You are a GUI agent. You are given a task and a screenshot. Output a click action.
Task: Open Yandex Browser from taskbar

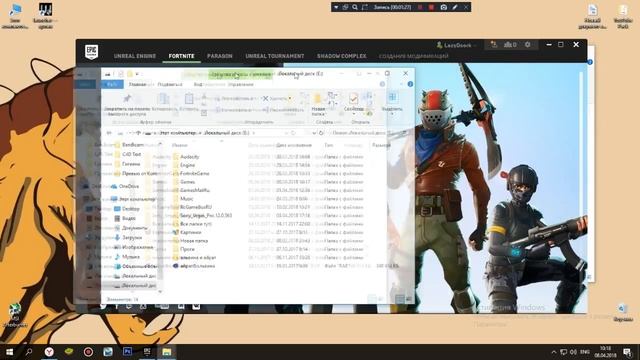tap(49, 352)
